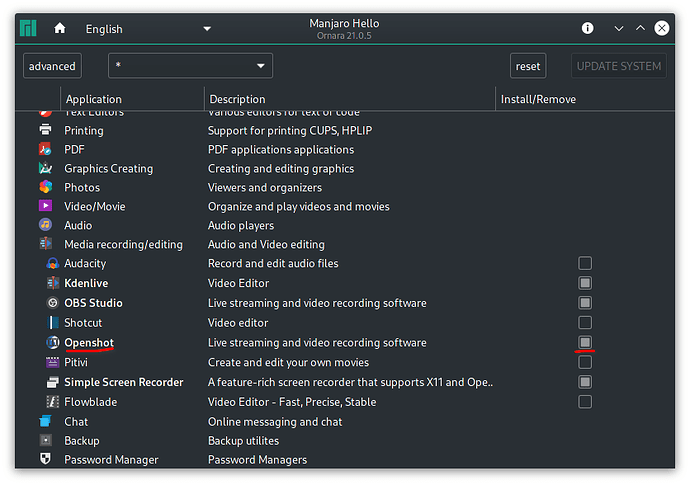Click the Video/Movie category icon
690x485 pixels.
pyautogui.click(x=45, y=206)
